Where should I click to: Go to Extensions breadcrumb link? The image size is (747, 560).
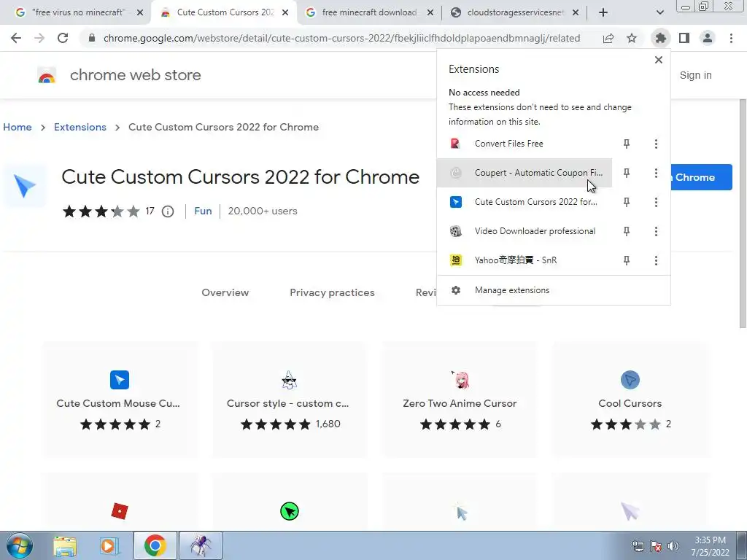tap(80, 127)
